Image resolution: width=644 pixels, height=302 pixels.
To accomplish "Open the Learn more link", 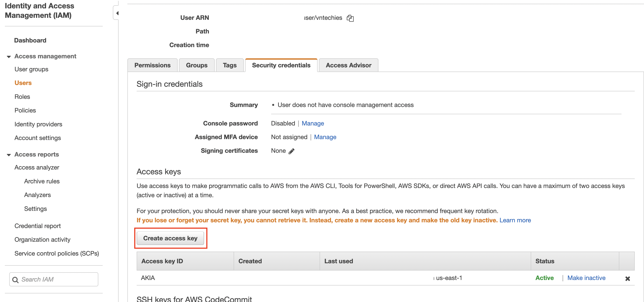I will click(x=515, y=220).
